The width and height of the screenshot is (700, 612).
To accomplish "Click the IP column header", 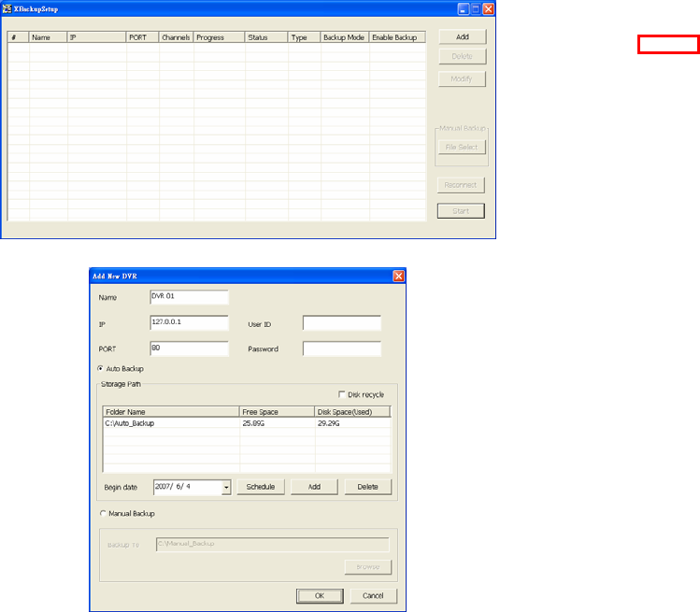I will click(96, 37).
